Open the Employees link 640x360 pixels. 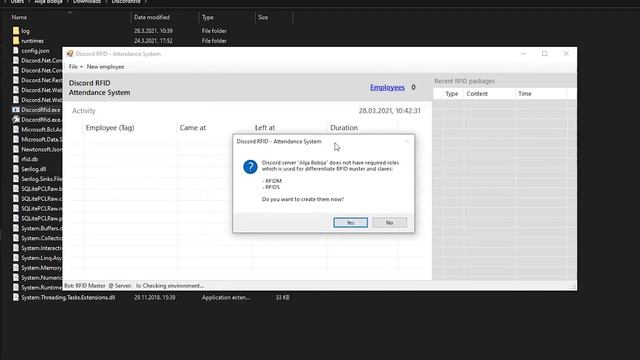387,87
